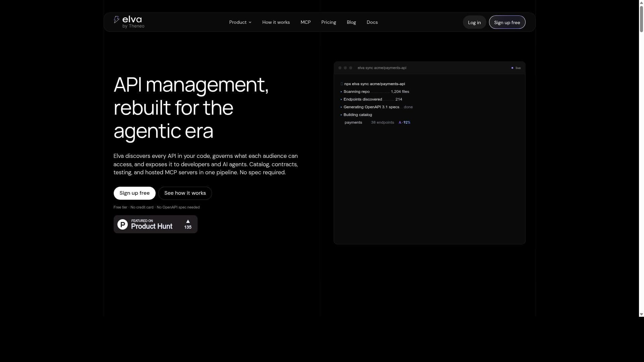Screen dimensions: 644x362
Task: Open the Docs navigation link
Action: coord(372,22)
